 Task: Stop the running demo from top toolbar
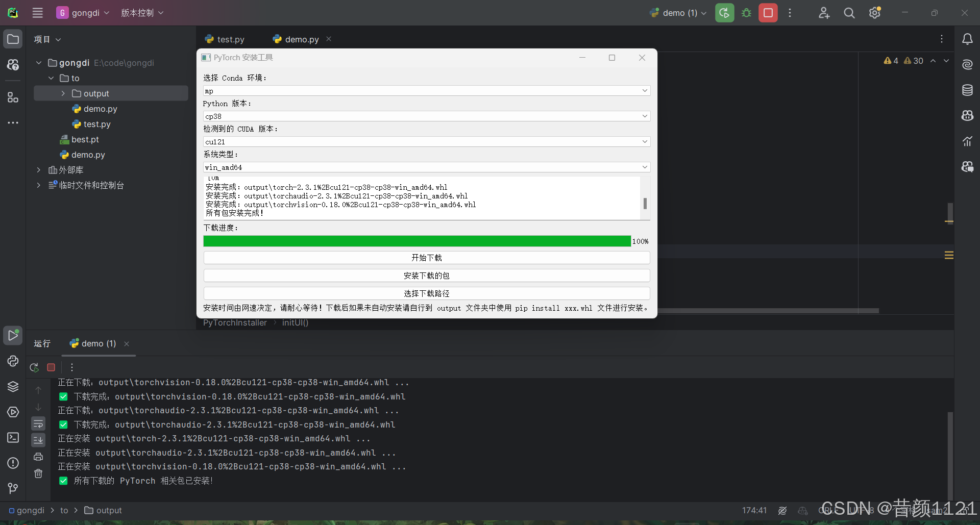pos(768,13)
